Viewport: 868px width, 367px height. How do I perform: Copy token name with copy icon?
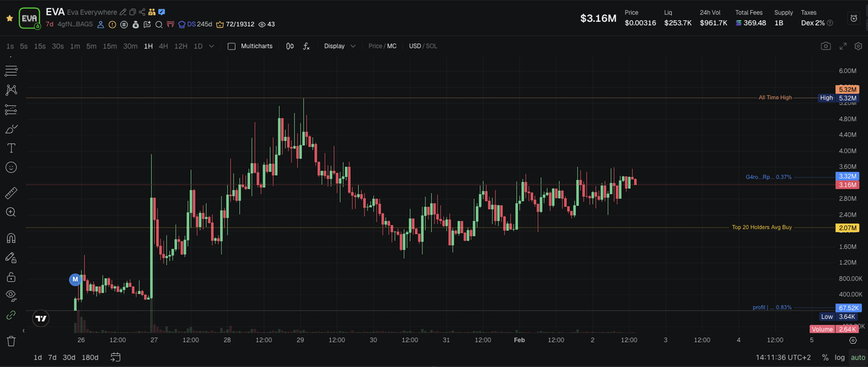[132, 12]
